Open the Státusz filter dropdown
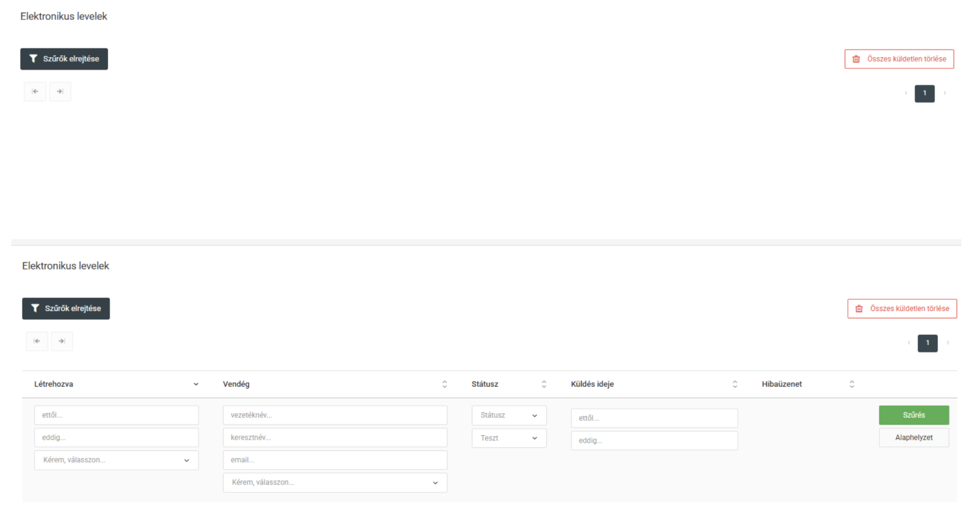Viewport: 980px width, 511px height. pyautogui.click(x=509, y=415)
